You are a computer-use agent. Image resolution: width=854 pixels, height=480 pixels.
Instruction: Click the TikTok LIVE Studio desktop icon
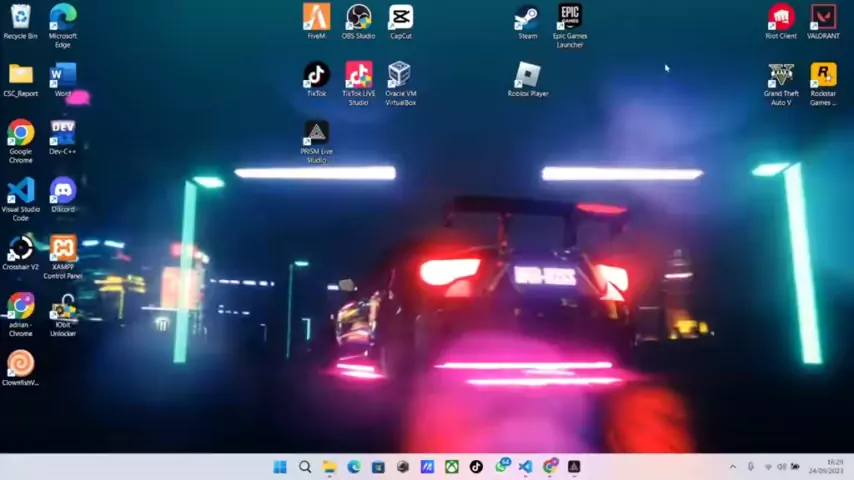click(x=358, y=76)
